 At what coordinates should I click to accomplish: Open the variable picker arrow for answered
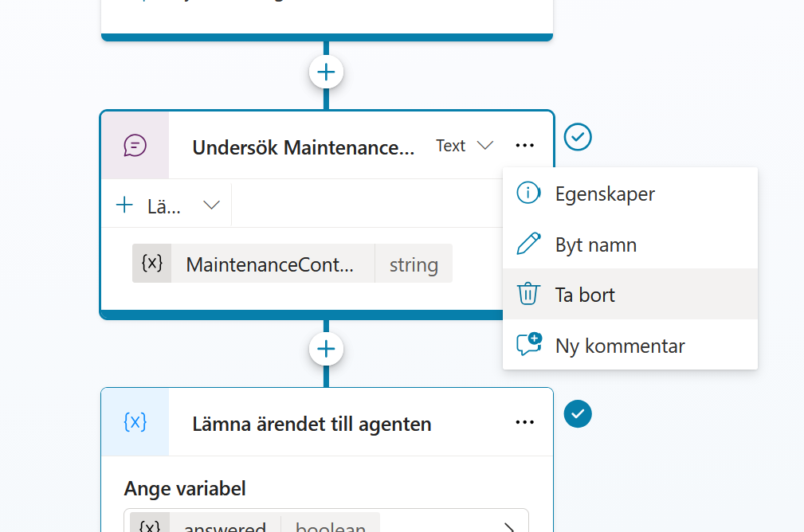pyautogui.click(x=508, y=527)
